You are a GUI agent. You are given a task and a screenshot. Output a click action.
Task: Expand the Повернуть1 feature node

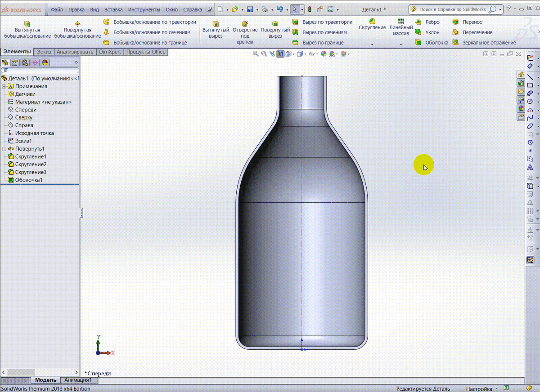[4, 149]
